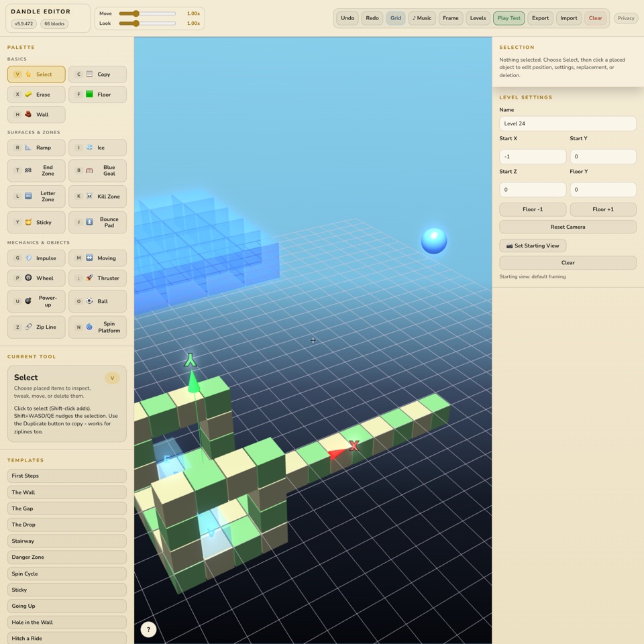Pick the Ice surface tool
Image resolution: width=644 pixels, height=644 pixels.
pos(97,148)
